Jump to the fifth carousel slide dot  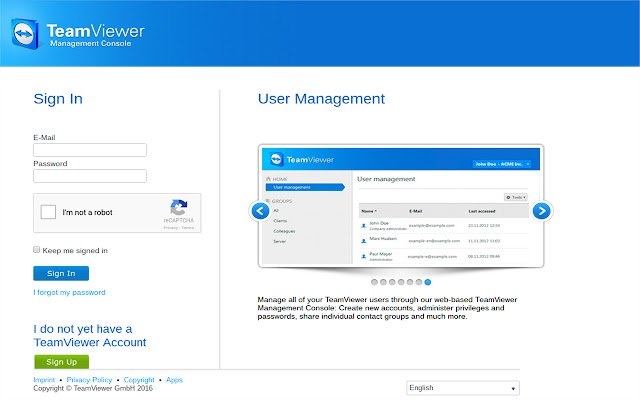point(410,282)
